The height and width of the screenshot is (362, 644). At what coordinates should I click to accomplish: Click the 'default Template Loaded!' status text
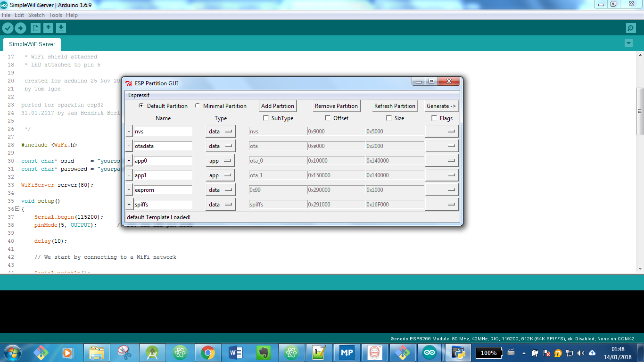158,217
